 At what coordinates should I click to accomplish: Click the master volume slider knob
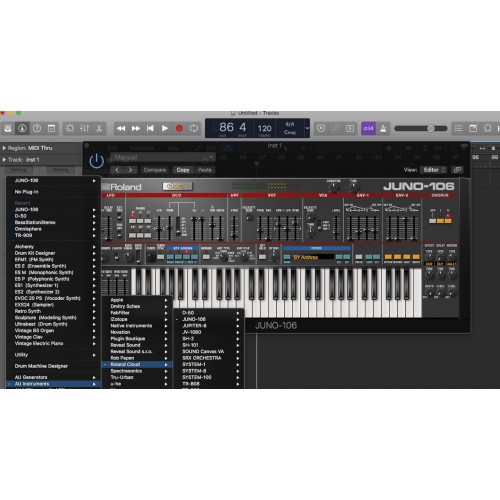(x=431, y=128)
